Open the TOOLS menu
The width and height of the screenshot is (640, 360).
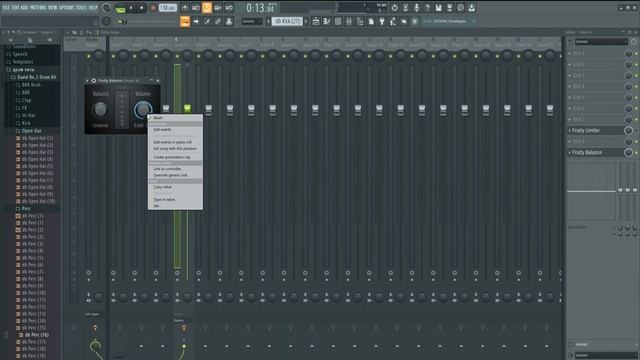(81, 7)
